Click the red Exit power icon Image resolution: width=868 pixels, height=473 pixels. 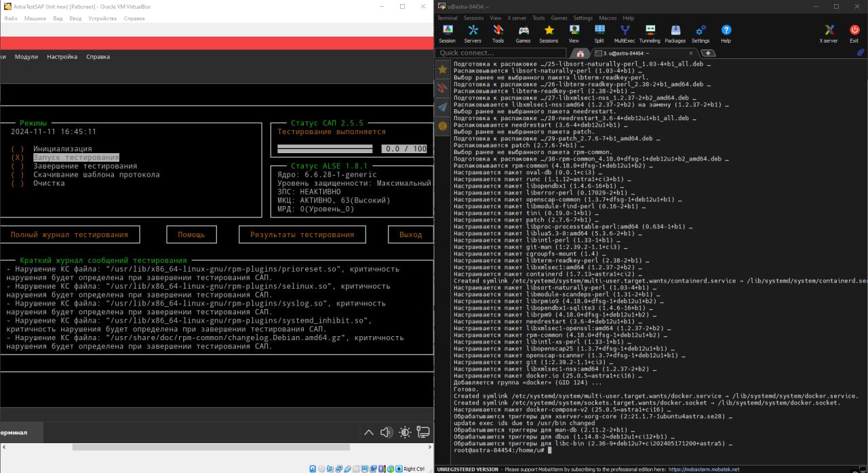(854, 34)
